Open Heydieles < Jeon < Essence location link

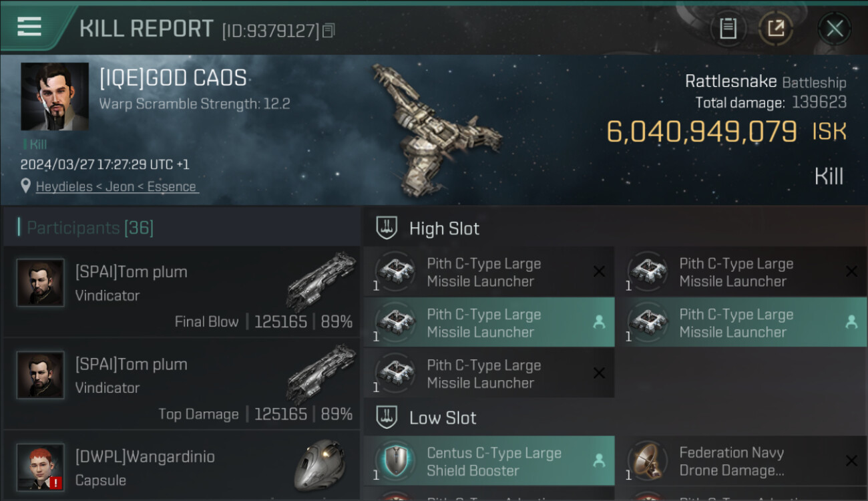116,187
